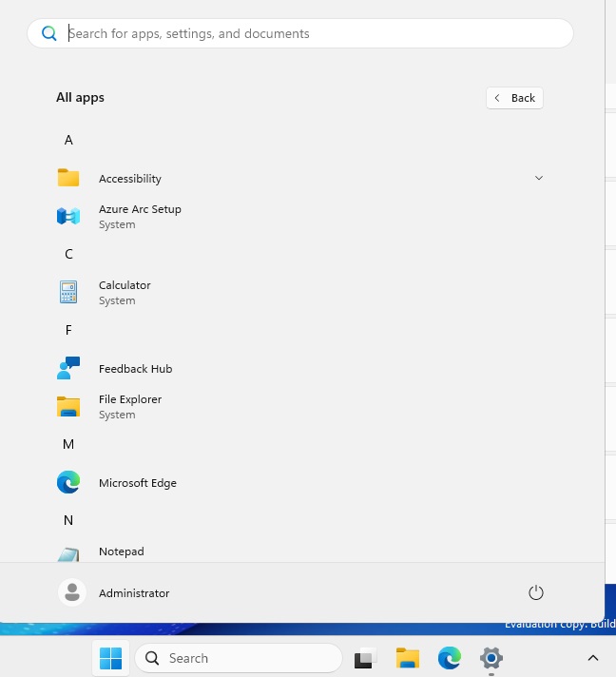616x677 pixels.
Task: Launch Microsoft Edge from the taskbar
Action: (449, 658)
